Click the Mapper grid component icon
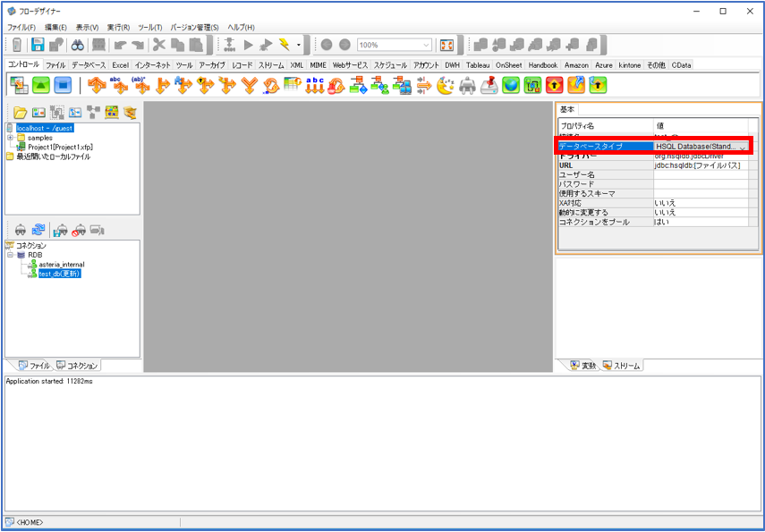765x532 pixels. [x=19, y=85]
